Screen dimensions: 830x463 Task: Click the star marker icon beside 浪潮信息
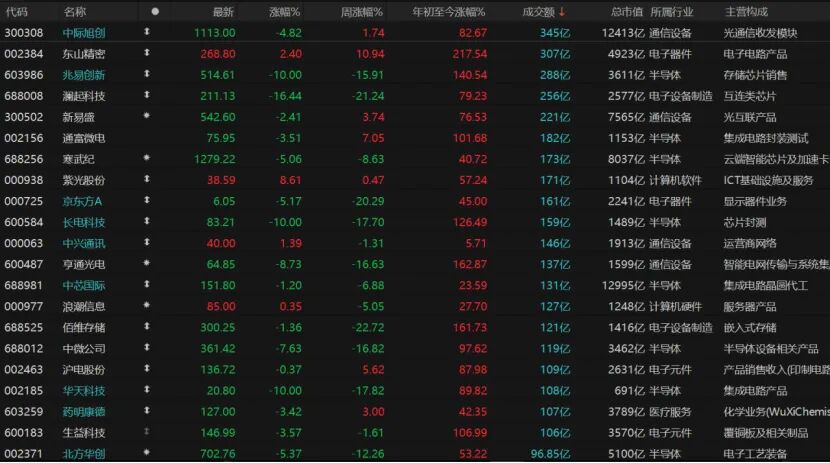147,305
